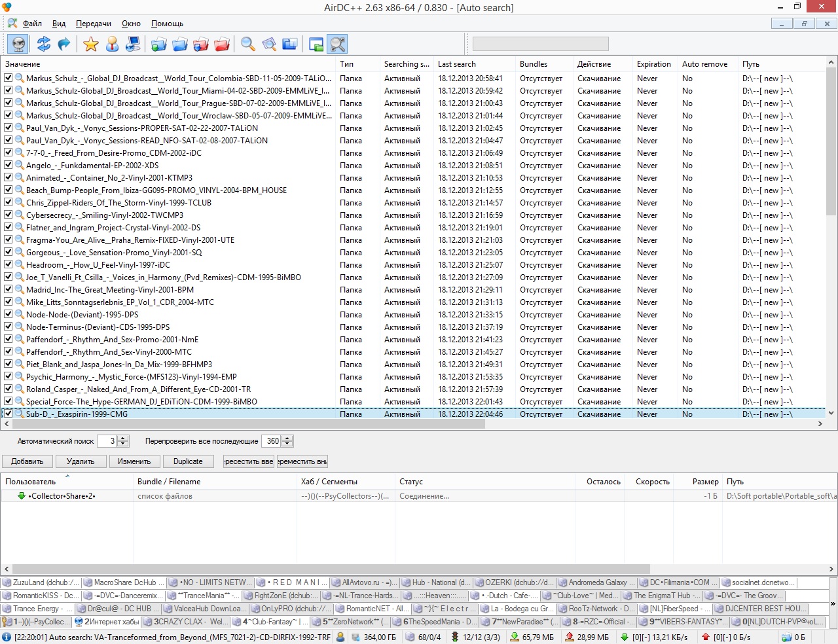Click the info icon in the status bar

(7, 637)
